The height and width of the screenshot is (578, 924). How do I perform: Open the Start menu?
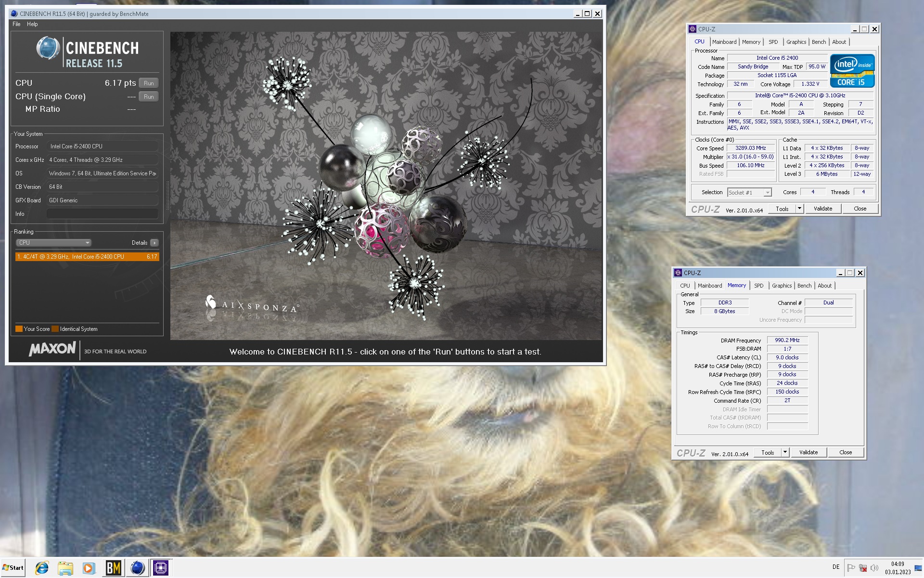pyautogui.click(x=13, y=567)
